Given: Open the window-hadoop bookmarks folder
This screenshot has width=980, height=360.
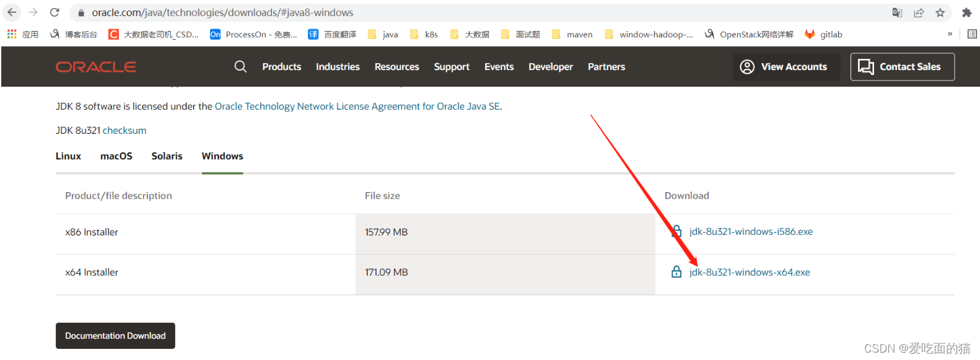Looking at the screenshot, I should tap(649, 34).
